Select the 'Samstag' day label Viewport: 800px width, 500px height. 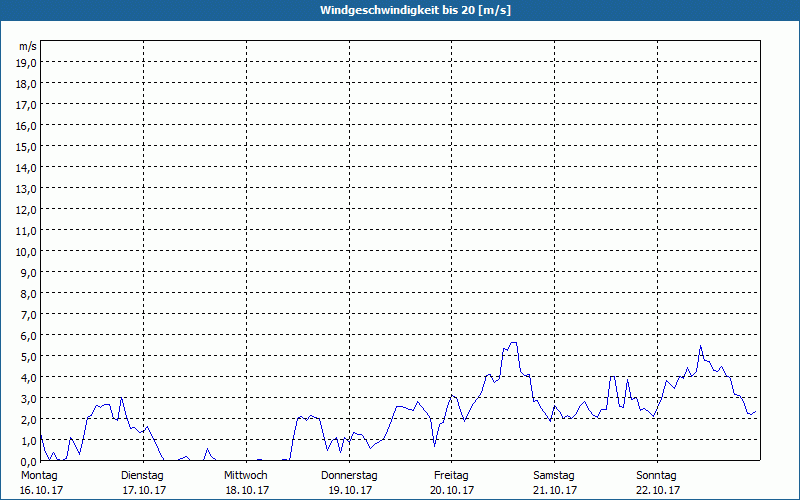point(554,476)
